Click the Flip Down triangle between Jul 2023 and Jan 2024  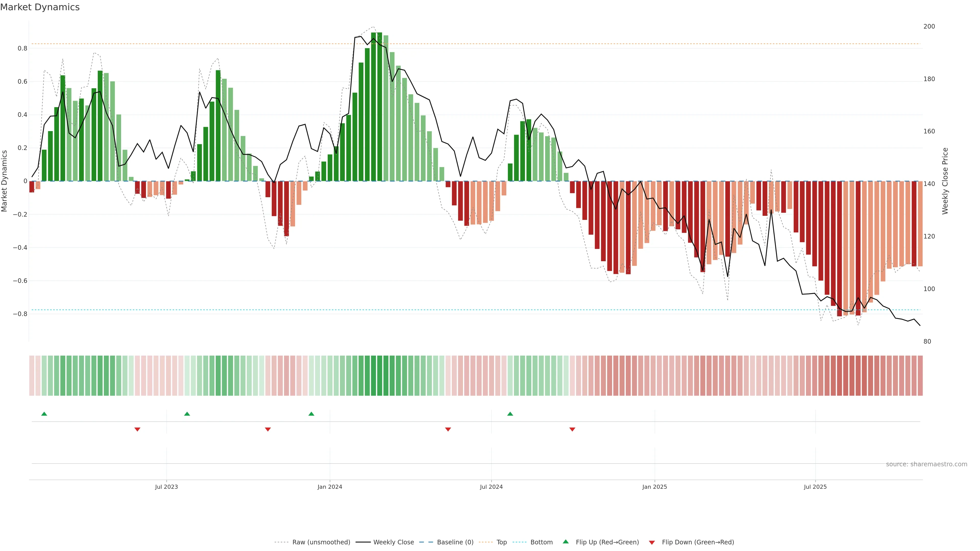click(x=268, y=429)
